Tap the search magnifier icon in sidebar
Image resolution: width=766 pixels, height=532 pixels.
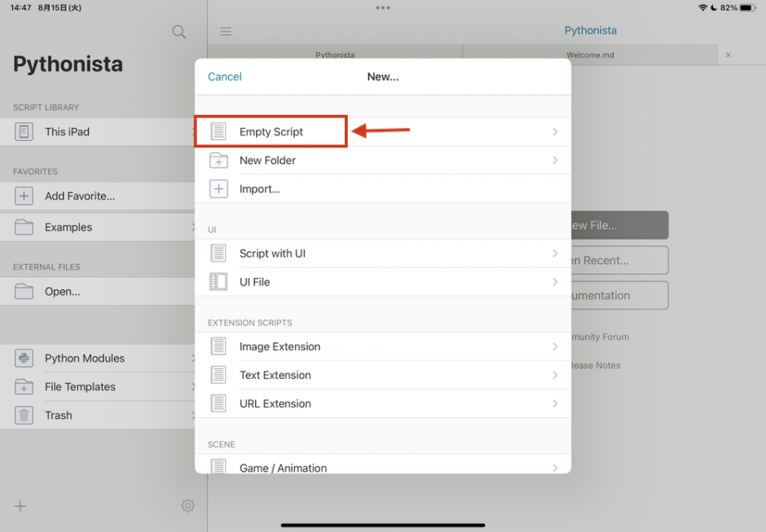(x=179, y=32)
